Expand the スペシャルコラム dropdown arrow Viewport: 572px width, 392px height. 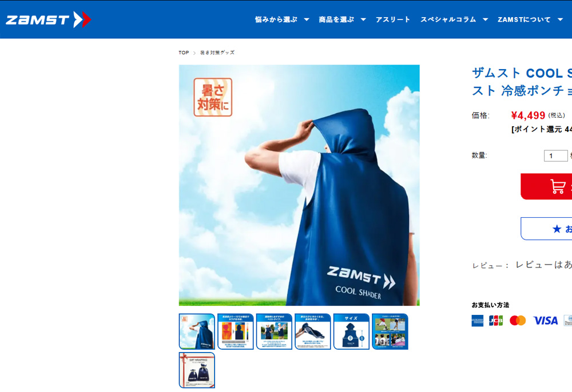pyautogui.click(x=485, y=19)
